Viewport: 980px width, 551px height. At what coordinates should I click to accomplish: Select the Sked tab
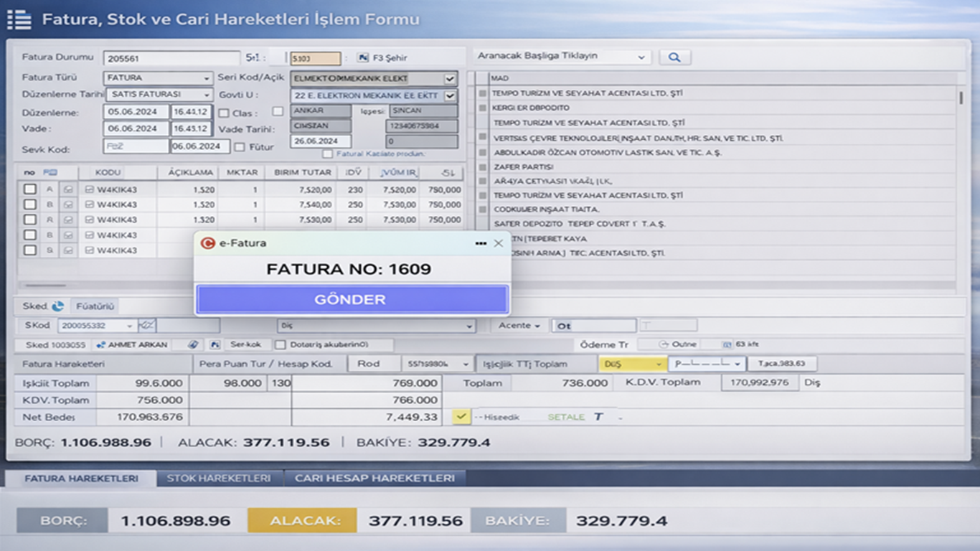[43, 306]
